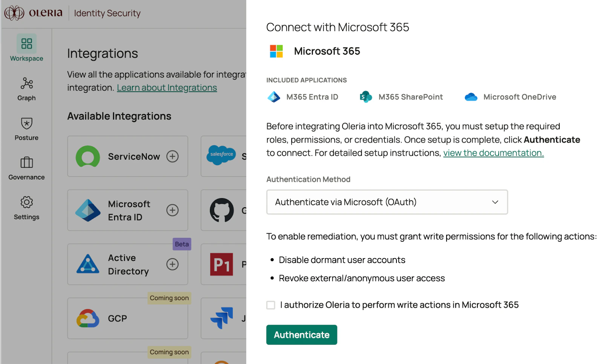Add the ServiceNow integration plus icon
The width and height of the screenshot is (603, 364).
pos(173,156)
